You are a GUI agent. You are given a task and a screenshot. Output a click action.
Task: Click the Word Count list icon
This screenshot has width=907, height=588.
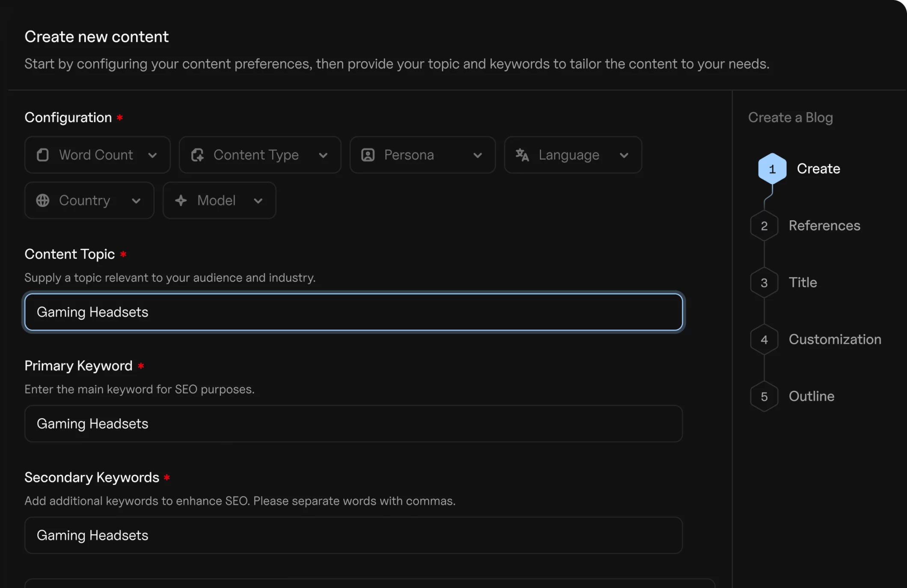pyautogui.click(x=42, y=155)
